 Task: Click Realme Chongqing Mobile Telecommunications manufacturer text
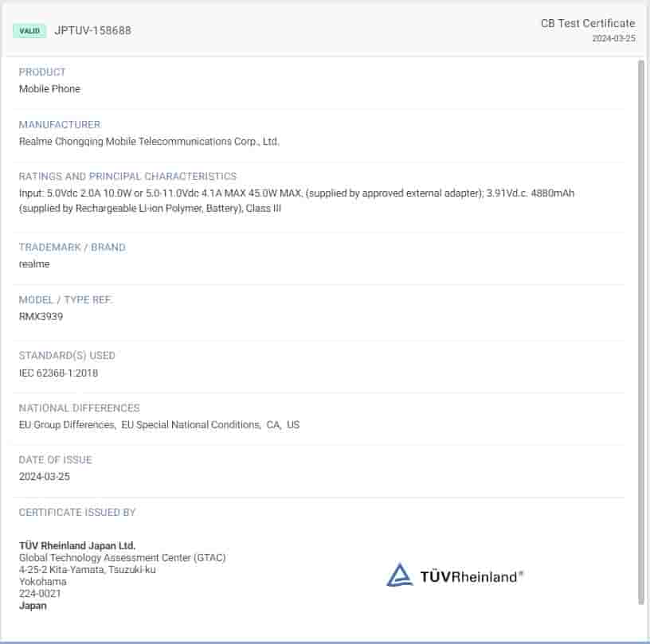coord(149,142)
